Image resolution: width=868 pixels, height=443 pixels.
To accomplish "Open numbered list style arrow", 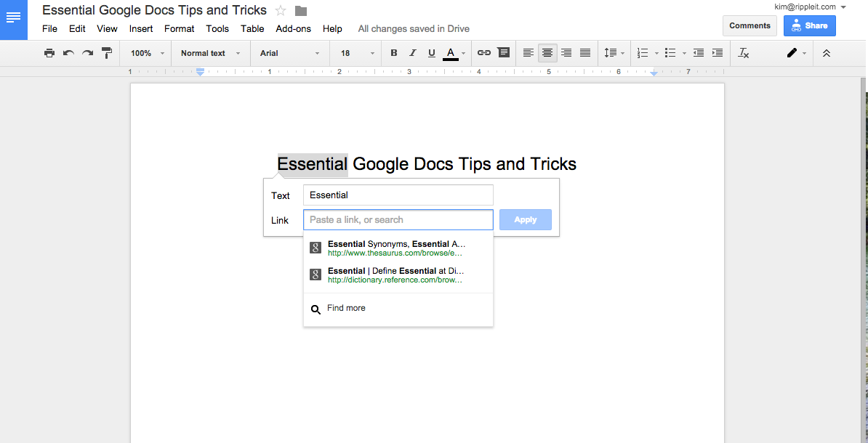I will (x=656, y=54).
